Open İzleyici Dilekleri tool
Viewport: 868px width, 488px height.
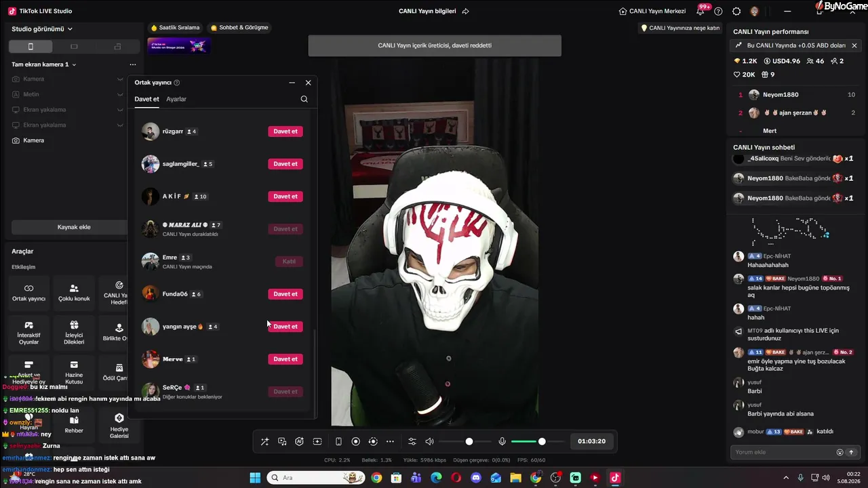(x=74, y=333)
